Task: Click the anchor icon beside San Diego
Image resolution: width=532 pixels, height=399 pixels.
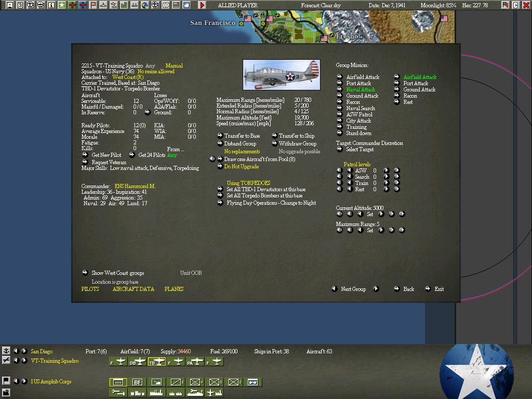Action: tap(6, 351)
